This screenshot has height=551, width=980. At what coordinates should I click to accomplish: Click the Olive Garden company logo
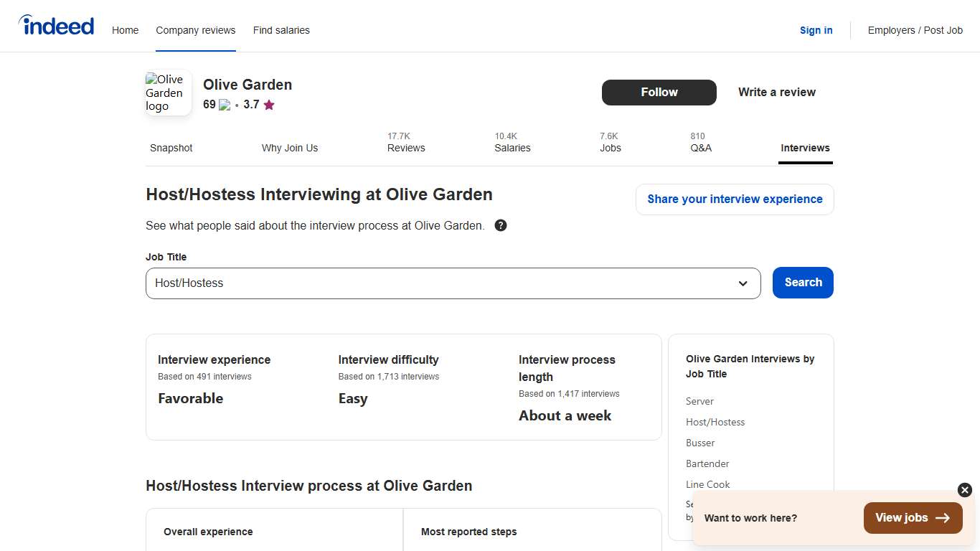pyautogui.click(x=167, y=92)
